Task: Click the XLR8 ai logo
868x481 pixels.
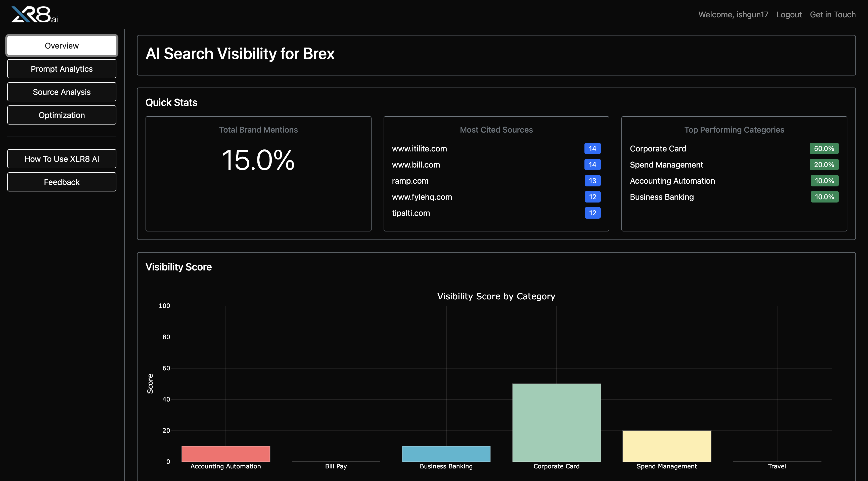Action: [35, 15]
